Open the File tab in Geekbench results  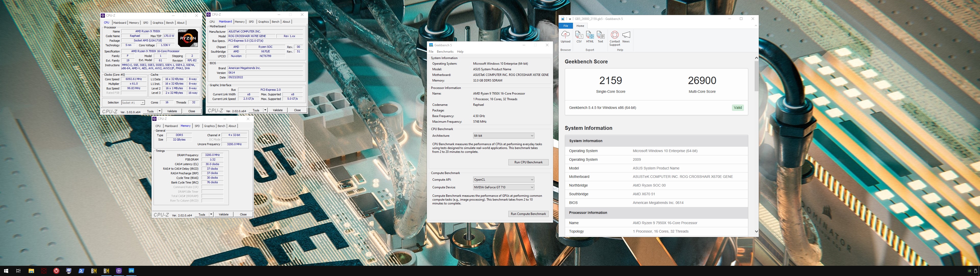pyautogui.click(x=566, y=26)
